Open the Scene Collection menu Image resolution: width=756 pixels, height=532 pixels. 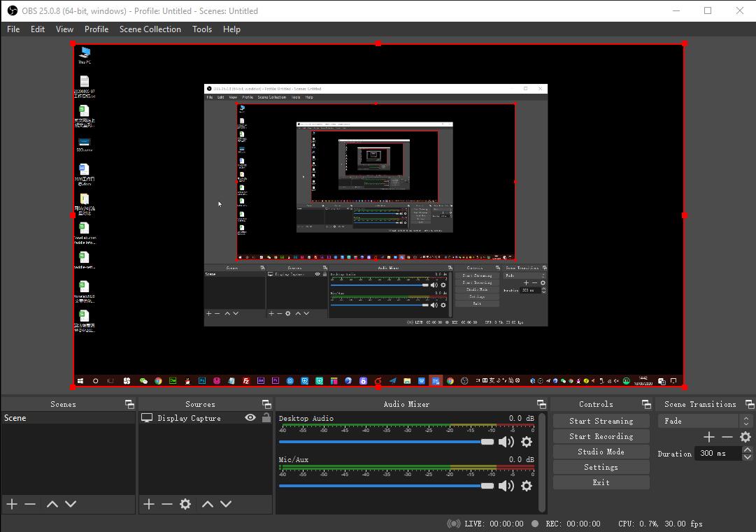pyautogui.click(x=150, y=29)
